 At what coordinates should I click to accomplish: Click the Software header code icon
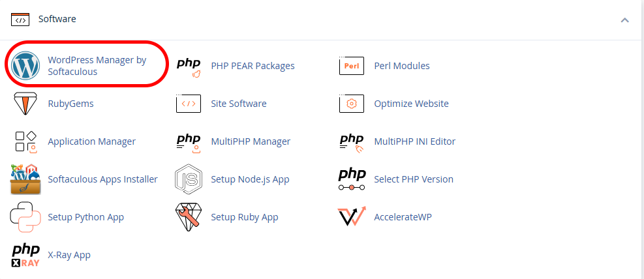tap(20, 20)
